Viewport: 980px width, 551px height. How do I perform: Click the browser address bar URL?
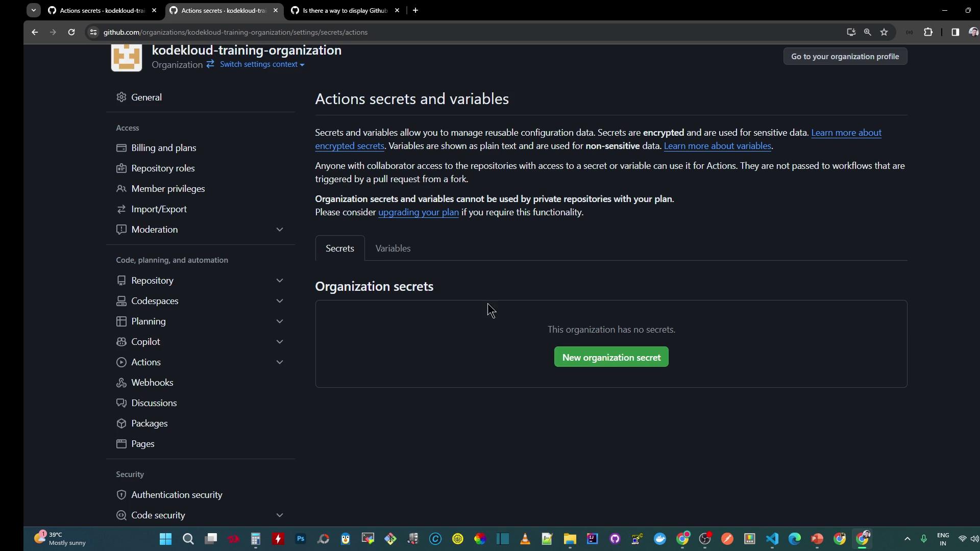pos(235,32)
